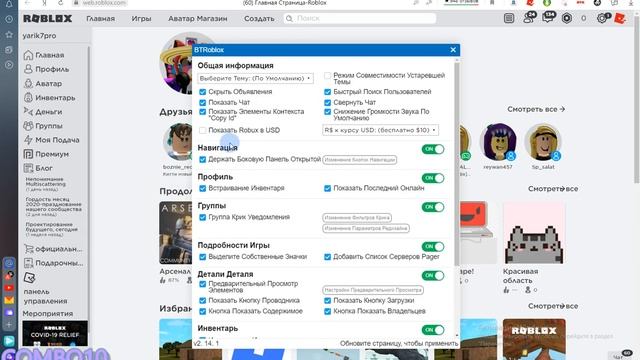Open Игры in the top navigation
Screen dimensions: 640x360
[141, 18]
